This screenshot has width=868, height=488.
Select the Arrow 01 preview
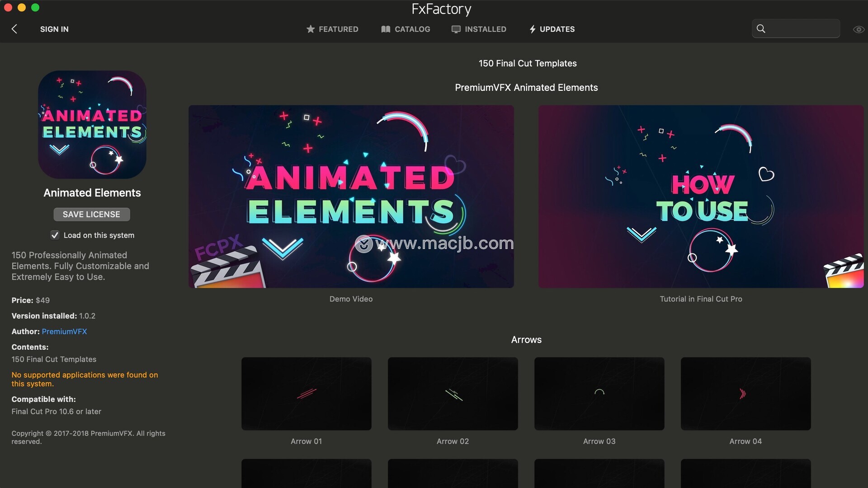(x=306, y=394)
